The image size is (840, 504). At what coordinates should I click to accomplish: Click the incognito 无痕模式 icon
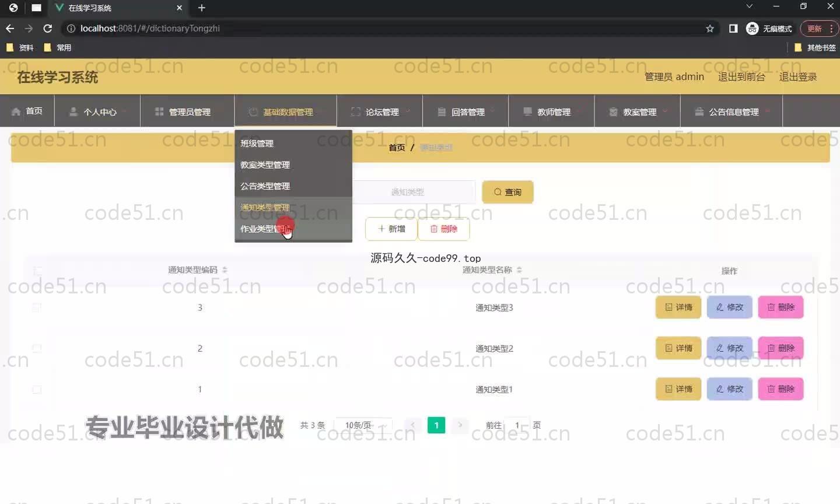coord(752,28)
